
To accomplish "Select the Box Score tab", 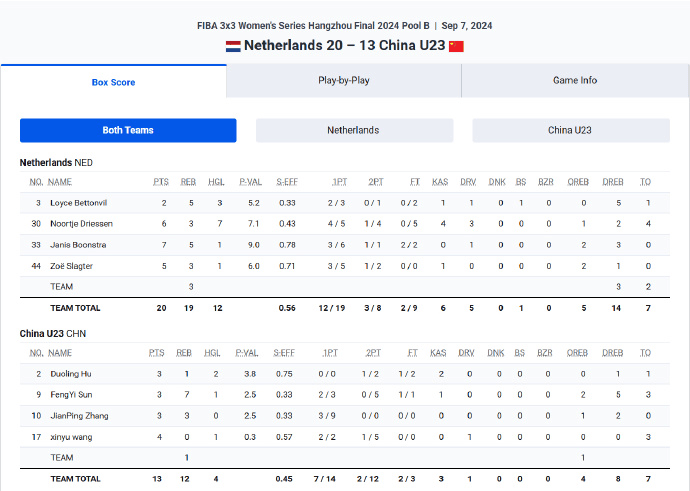I will [x=113, y=82].
